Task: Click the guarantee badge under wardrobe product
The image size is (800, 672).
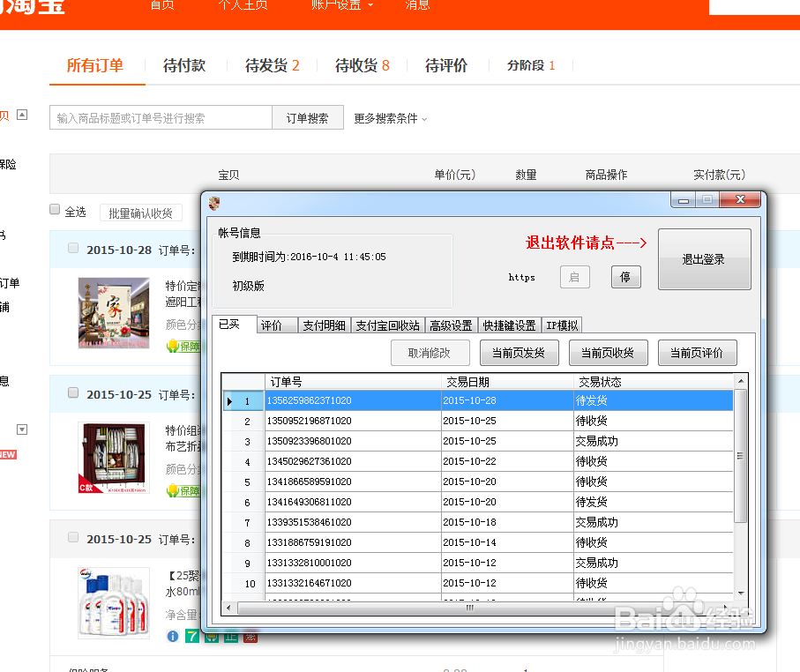Action: click(x=183, y=491)
